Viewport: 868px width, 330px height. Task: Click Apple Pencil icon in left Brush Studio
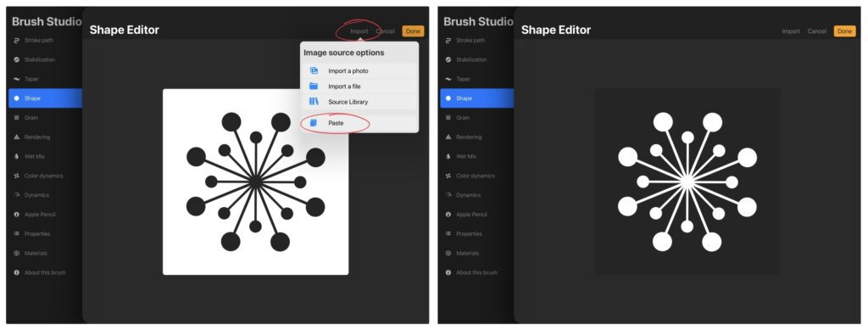17,215
